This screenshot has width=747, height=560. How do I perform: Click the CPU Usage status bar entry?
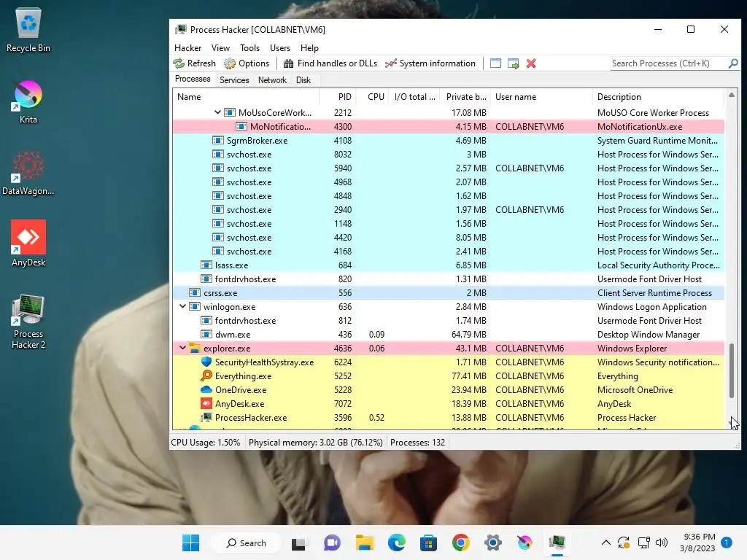tap(205, 443)
